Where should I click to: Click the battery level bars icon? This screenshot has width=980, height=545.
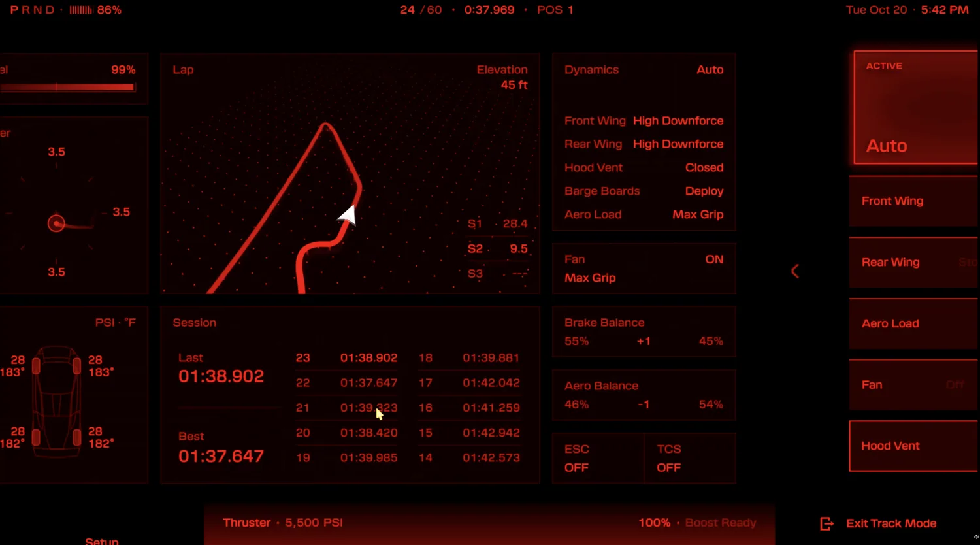click(81, 10)
